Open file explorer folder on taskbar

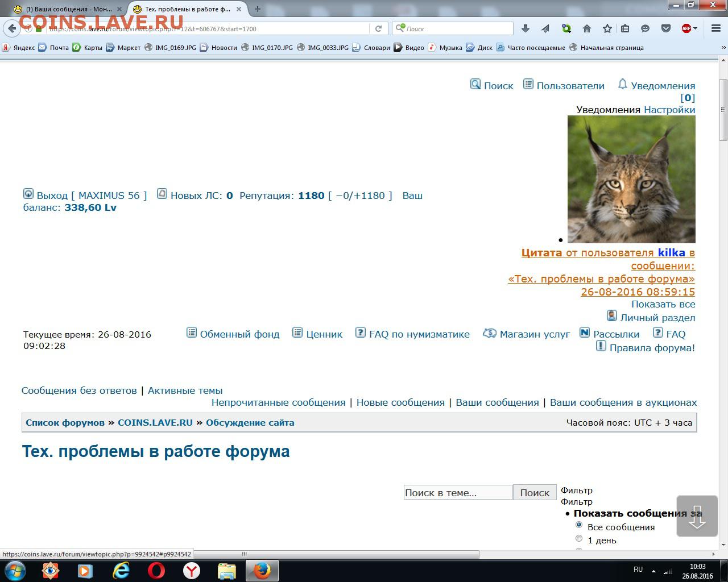tap(227, 570)
